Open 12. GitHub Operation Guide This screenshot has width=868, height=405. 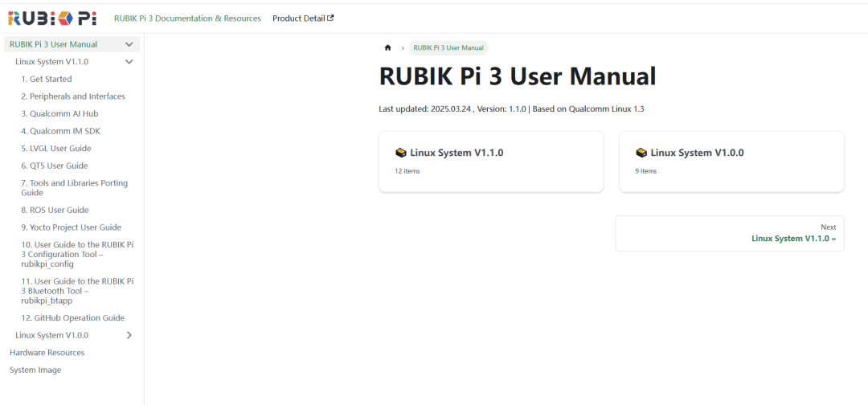(72, 317)
